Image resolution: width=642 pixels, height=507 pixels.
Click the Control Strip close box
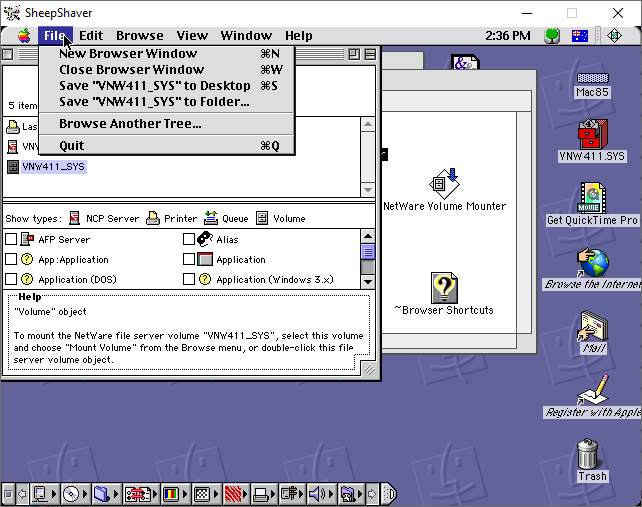click(8, 494)
